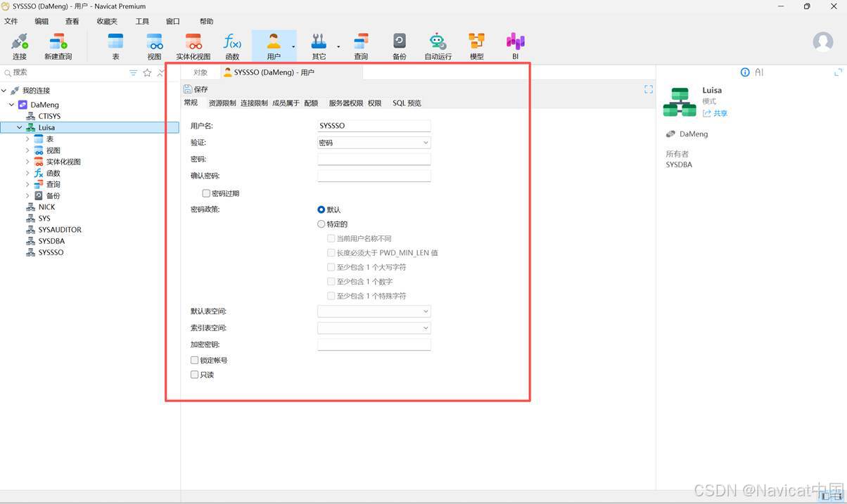The image size is (847, 504).
Task: Check 当前用户名称不同 option
Action: point(331,238)
